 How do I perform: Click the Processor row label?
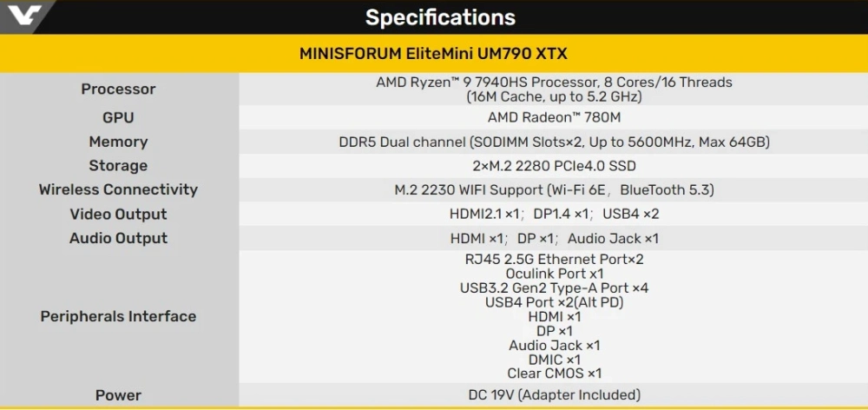click(x=118, y=89)
